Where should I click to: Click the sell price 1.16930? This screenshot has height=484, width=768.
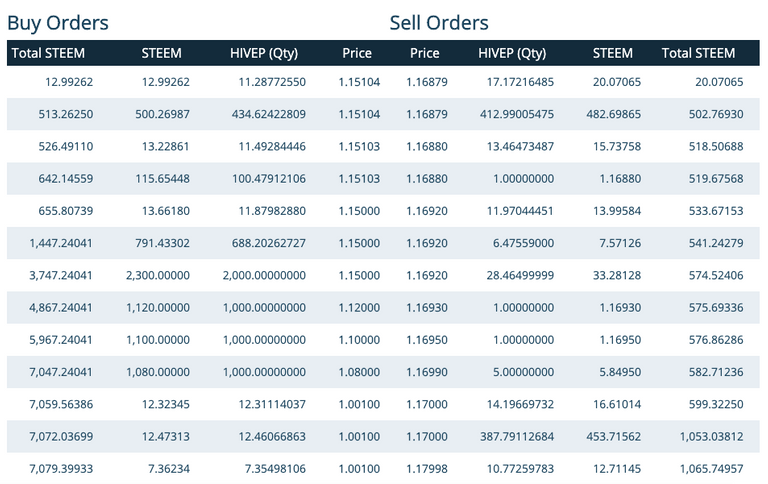[x=427, y=308]
